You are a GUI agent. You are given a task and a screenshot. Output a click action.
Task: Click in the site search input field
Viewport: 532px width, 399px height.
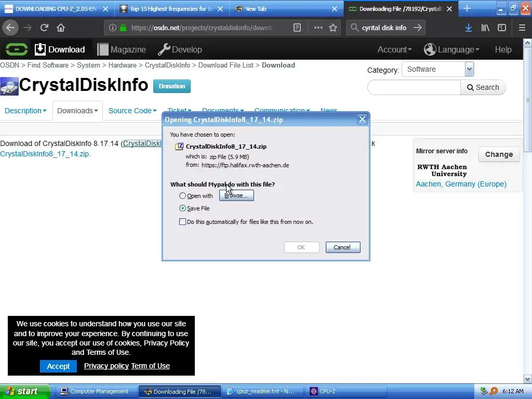point(414,87)
